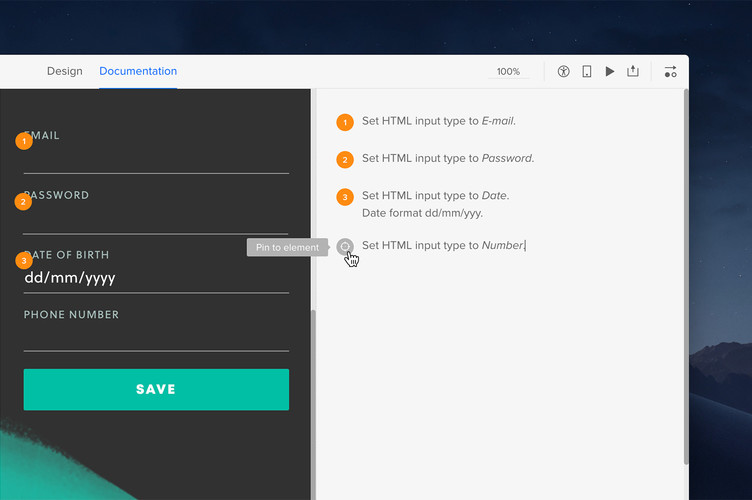
Task: Select annotation badge 2 in notes list
Action: (345, 160)
